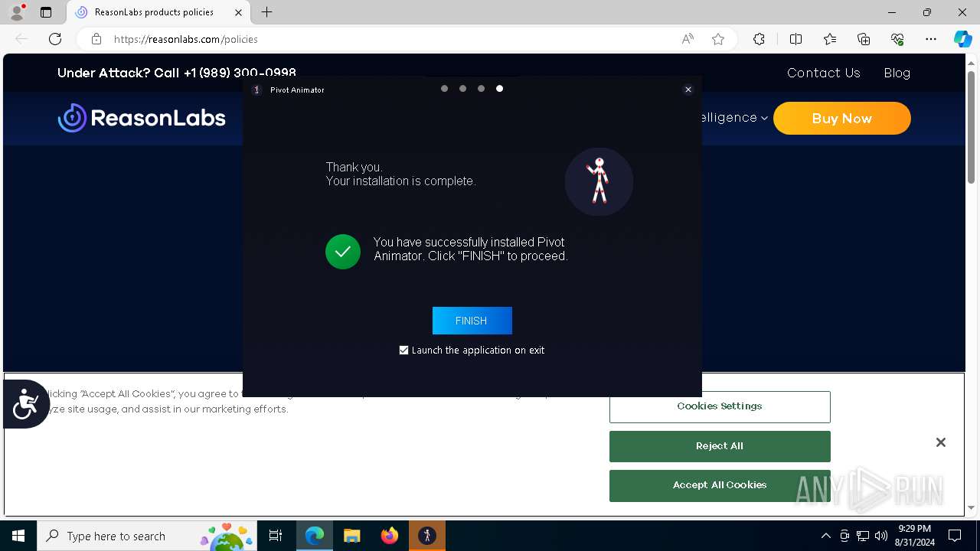The height and width of the screenshot is (551, 980).
Task: Click the Buy Now button
Action: tap(841, 119)
